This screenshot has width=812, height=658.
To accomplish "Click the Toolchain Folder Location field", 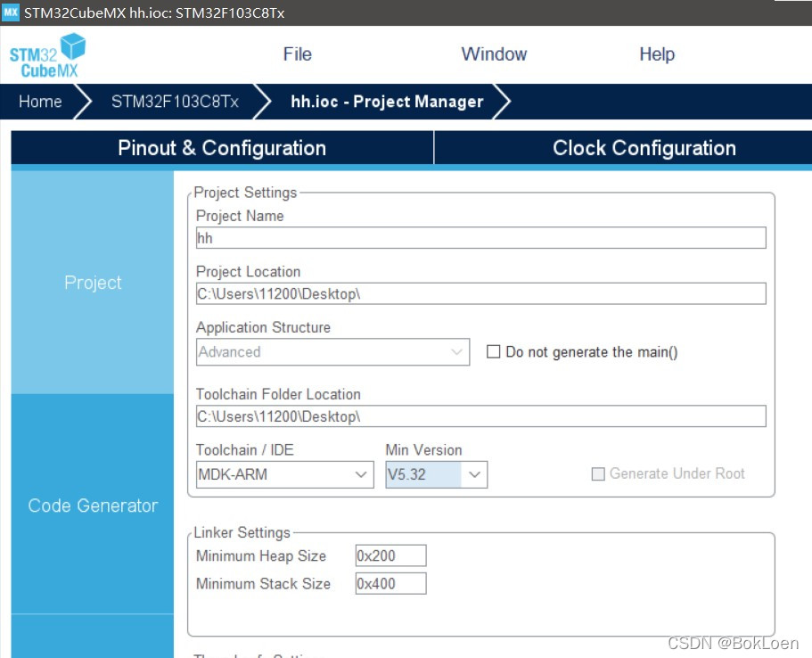I will tap(480, 416).
